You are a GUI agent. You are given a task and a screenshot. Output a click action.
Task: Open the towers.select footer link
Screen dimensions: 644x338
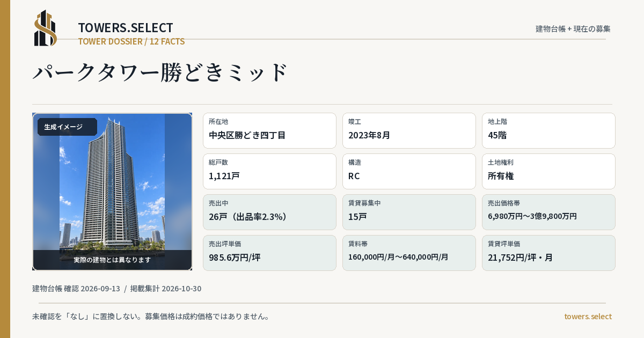588,317
